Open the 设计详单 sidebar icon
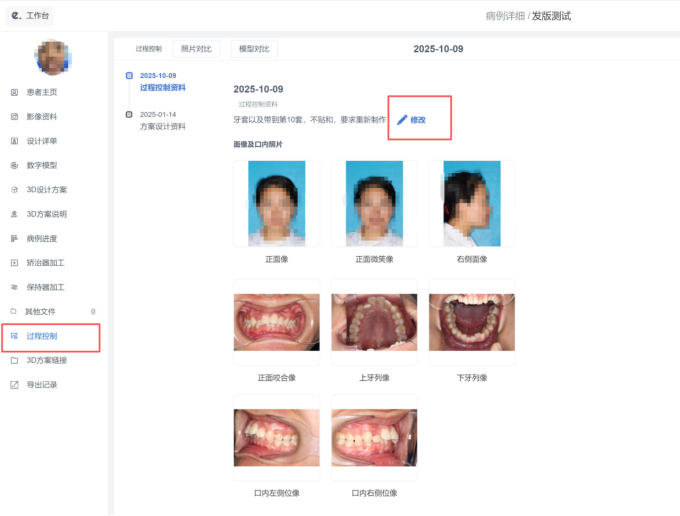The width and height of the screenshot is (680, 516). [x=14, y=141]
